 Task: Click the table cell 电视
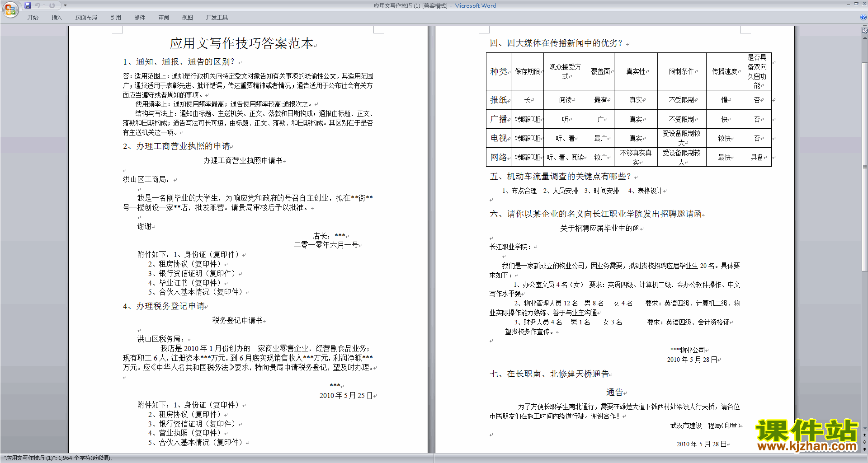click(499, 138)
